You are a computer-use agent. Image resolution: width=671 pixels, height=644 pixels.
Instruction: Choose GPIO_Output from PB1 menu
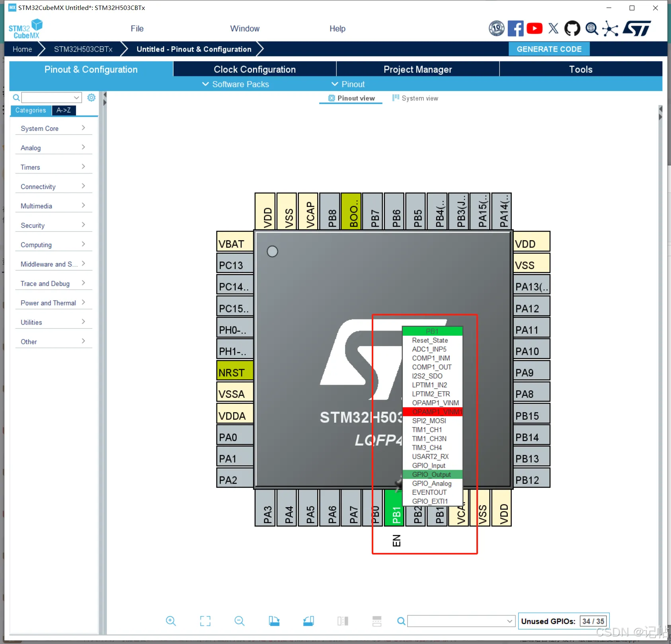click(x=433, y=475)
